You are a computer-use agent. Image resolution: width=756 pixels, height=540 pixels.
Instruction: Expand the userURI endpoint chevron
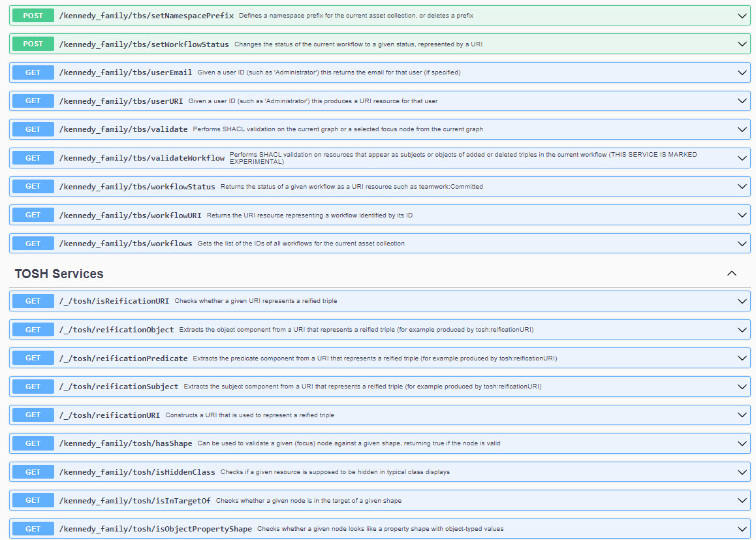coord(742,101)
